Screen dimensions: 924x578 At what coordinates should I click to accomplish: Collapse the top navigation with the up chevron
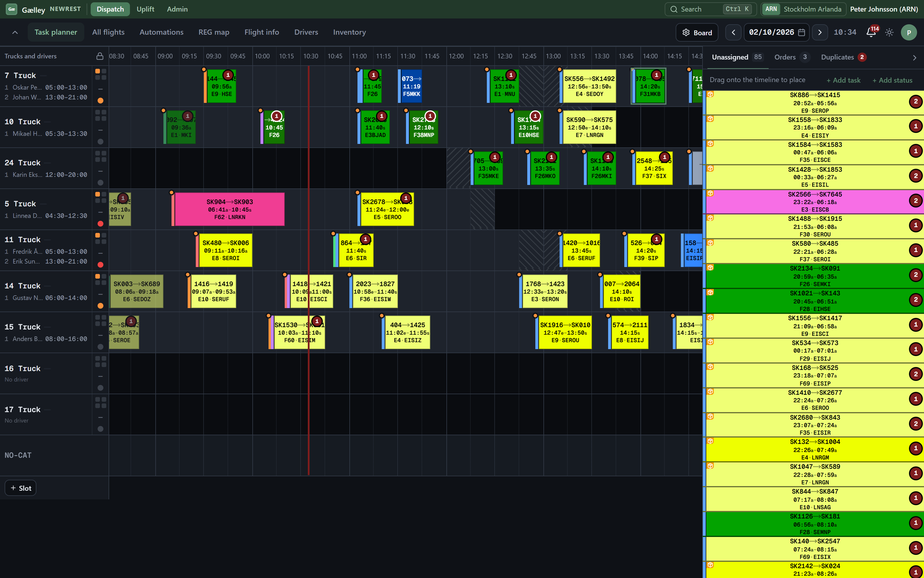pos(15,32)
